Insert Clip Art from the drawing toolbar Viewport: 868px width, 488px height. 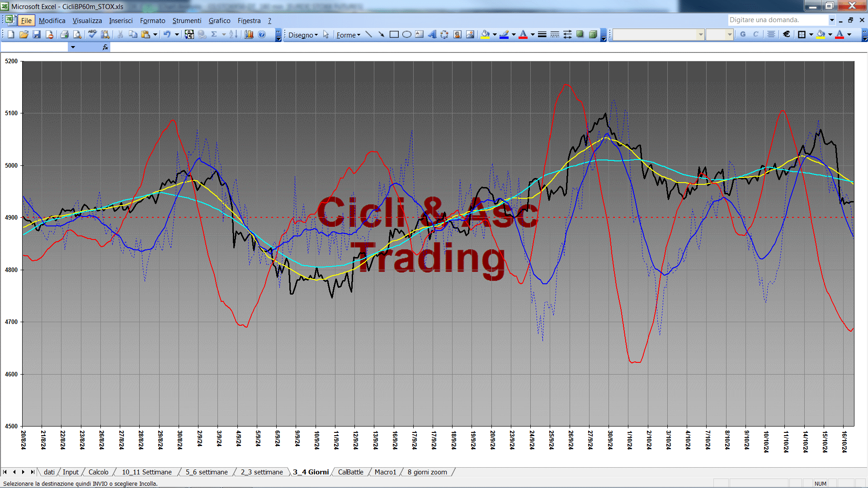click(x=458, y=34)
